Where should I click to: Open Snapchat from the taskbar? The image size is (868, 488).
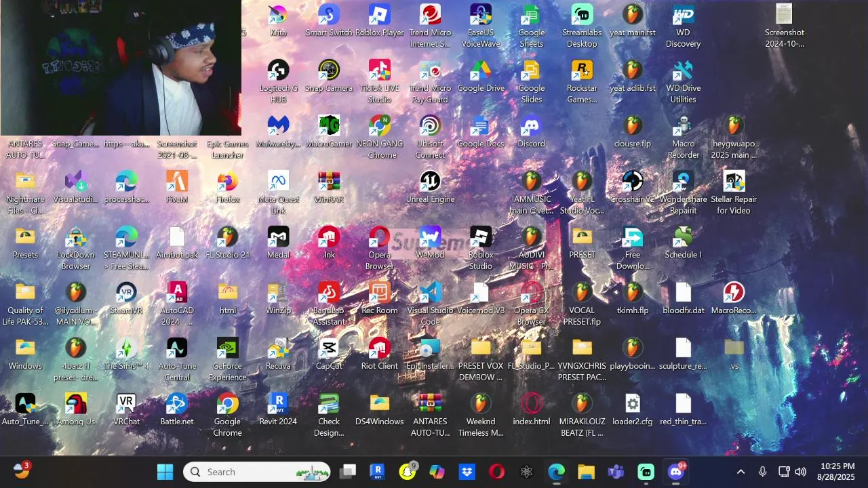click(408, 472)
